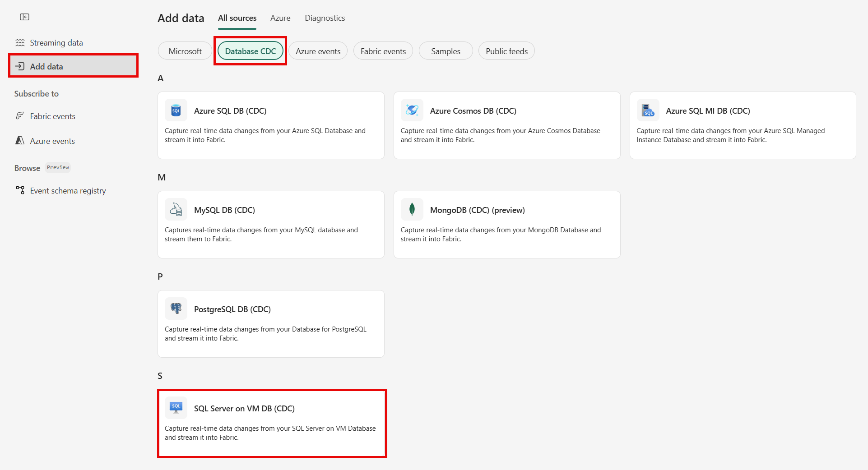Image resolution: width=868 pixels, height=470 pixels.
Task: Select the MongoDB (CDC) (preview) title
Action: pyautogui.click(x=478, y=210)
